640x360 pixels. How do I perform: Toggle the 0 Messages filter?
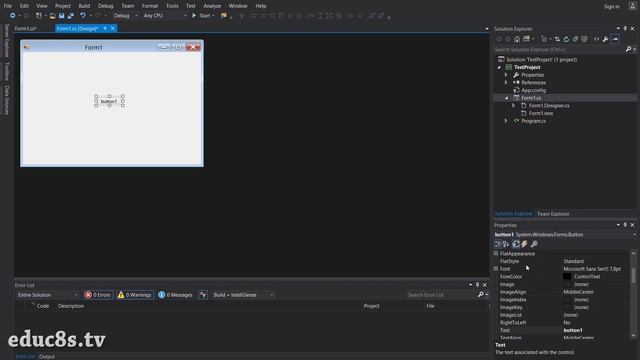pyautogui.click(x=176, y=295)
